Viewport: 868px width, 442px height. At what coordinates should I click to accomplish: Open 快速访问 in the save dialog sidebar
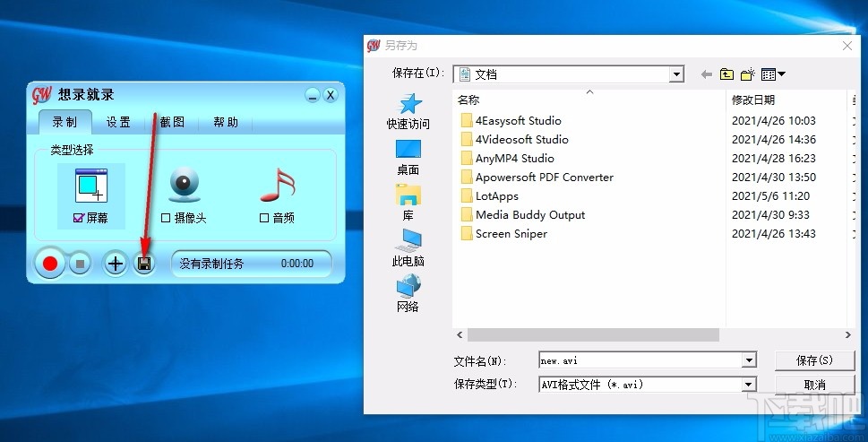408,111
